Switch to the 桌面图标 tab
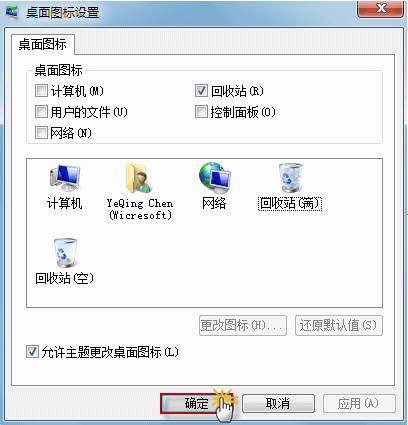 coord(43,44)
